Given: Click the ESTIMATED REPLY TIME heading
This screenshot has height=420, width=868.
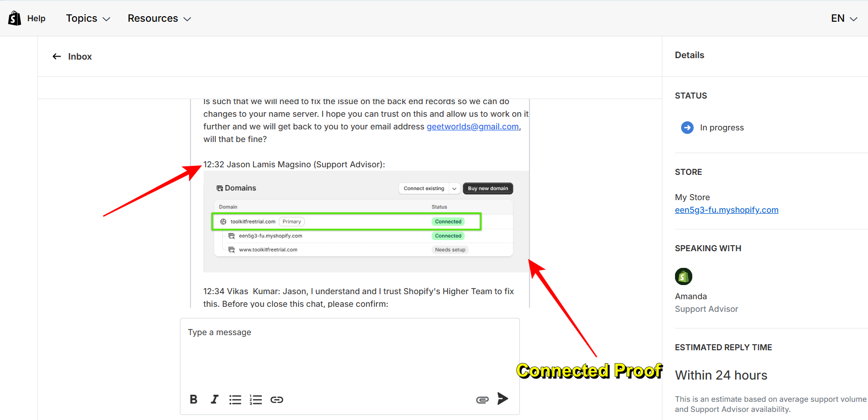Looking at the screenshot, I should pyautogui.click(x=724, y=347).
